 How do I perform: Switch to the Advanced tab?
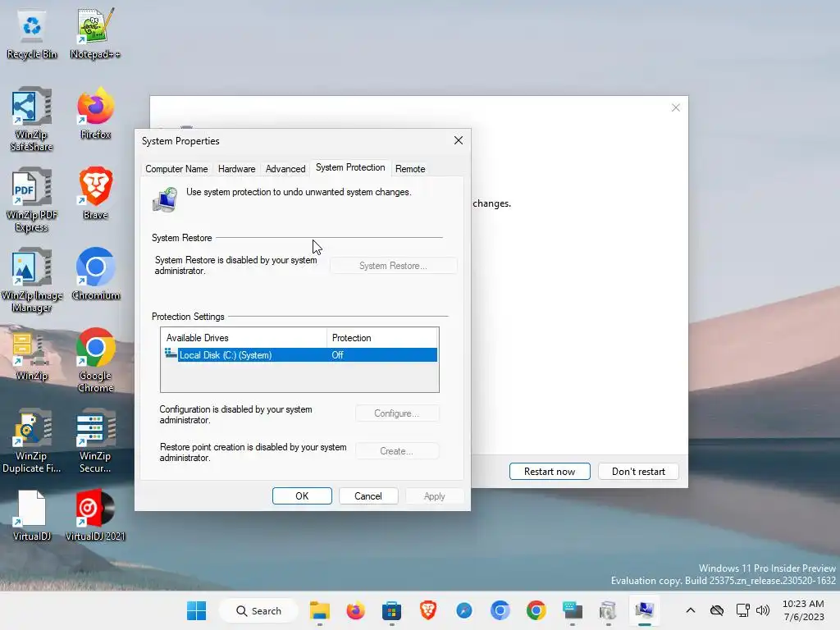(285, 169)
